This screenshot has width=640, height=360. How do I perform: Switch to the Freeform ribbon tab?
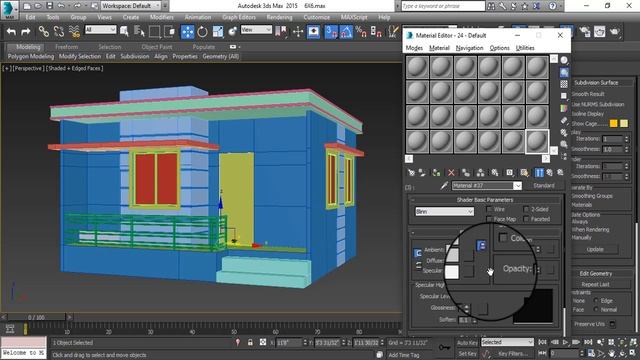[x=67, y=47]
